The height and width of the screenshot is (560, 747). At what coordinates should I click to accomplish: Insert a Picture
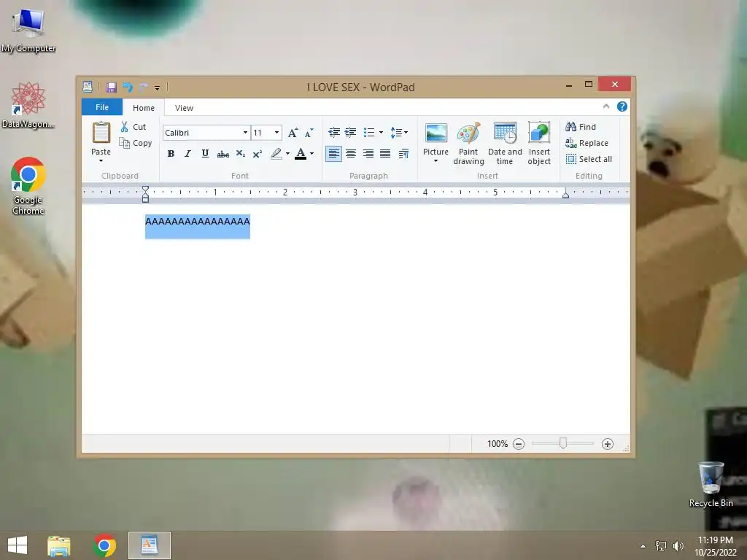pos(436,139)
